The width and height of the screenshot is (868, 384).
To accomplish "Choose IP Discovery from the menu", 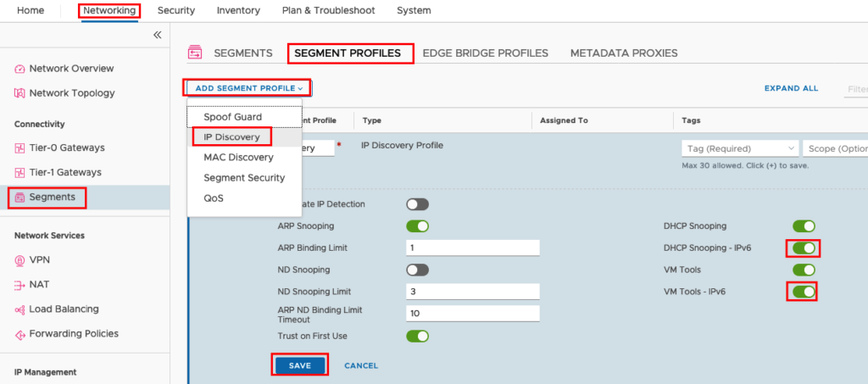I will [231, 136].
